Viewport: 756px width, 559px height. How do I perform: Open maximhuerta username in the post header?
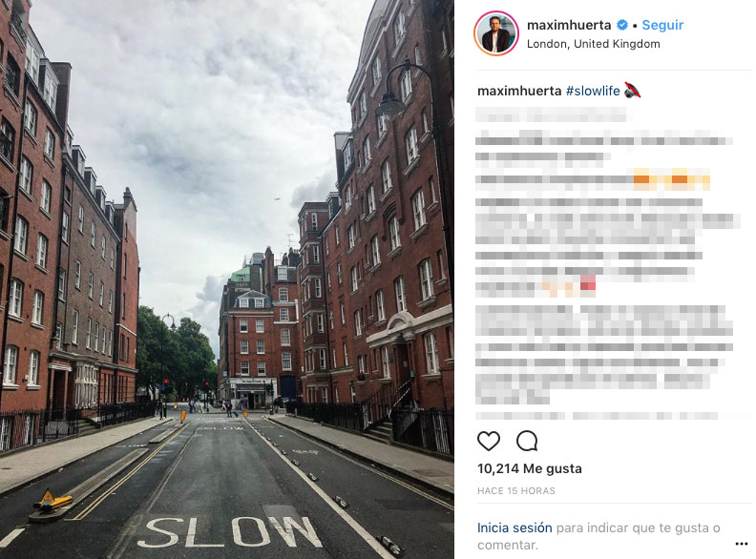[569, 25]
